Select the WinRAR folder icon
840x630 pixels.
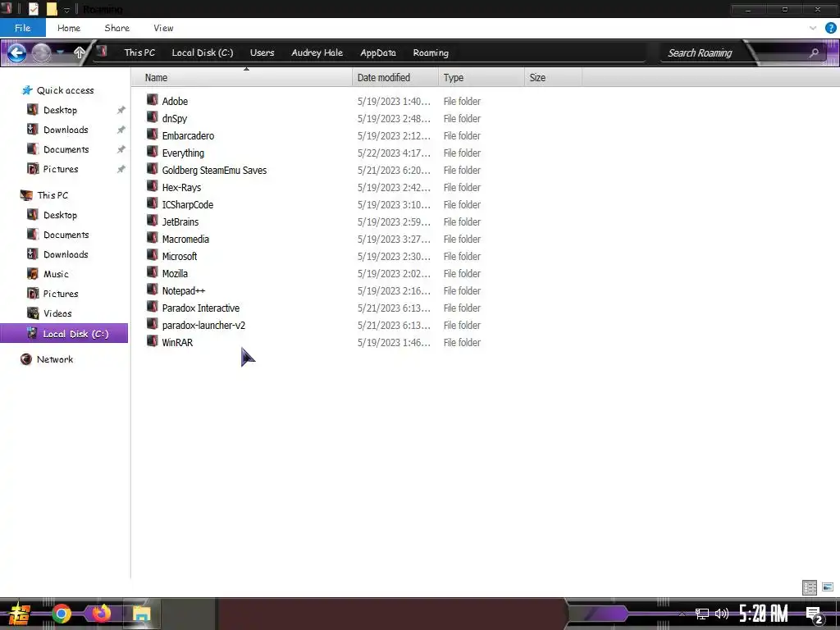153,341
